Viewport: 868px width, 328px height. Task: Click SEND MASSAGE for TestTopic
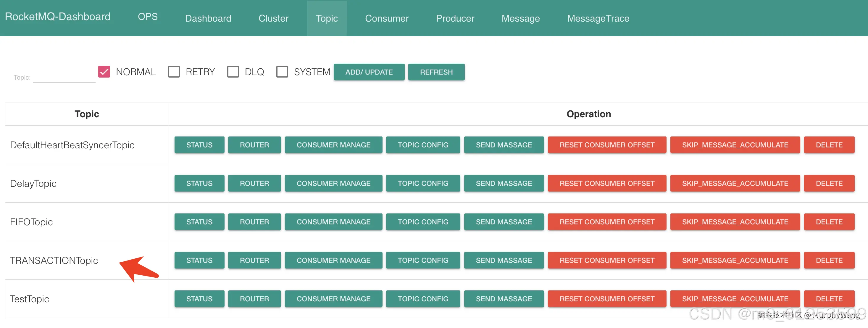504,299
